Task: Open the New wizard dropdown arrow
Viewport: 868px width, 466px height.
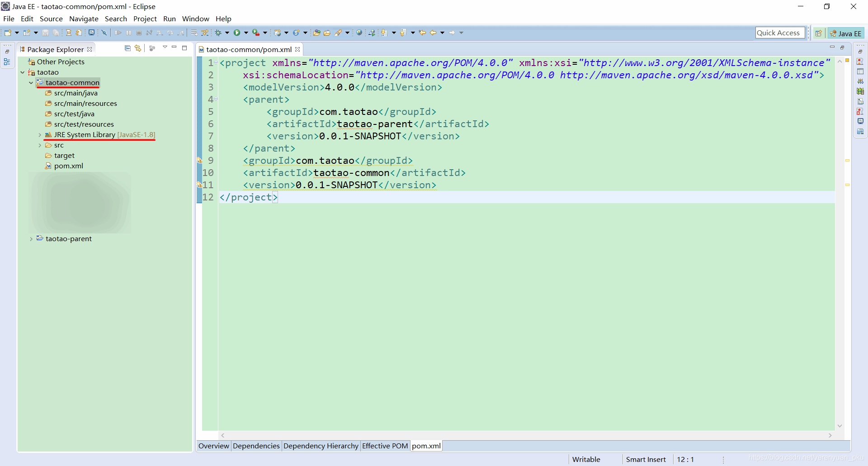Action: pyautogui.click(x=17, y=33)
